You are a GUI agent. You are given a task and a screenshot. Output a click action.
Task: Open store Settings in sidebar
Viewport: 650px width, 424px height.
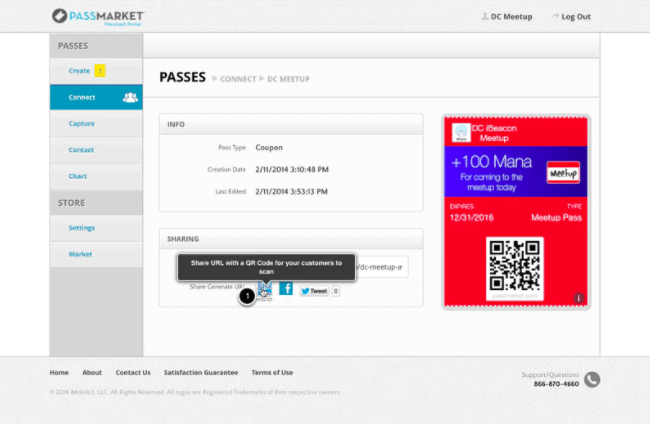(96, 228)
